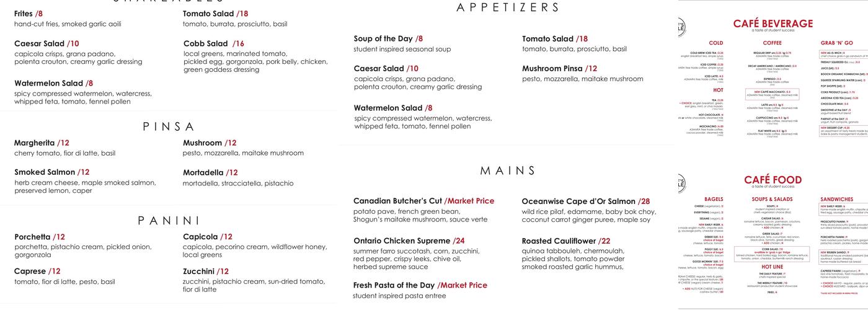Open the Café Food menu title
Image resolution: width=868 pixels, height=310 pixels.
tap(773, 180)
